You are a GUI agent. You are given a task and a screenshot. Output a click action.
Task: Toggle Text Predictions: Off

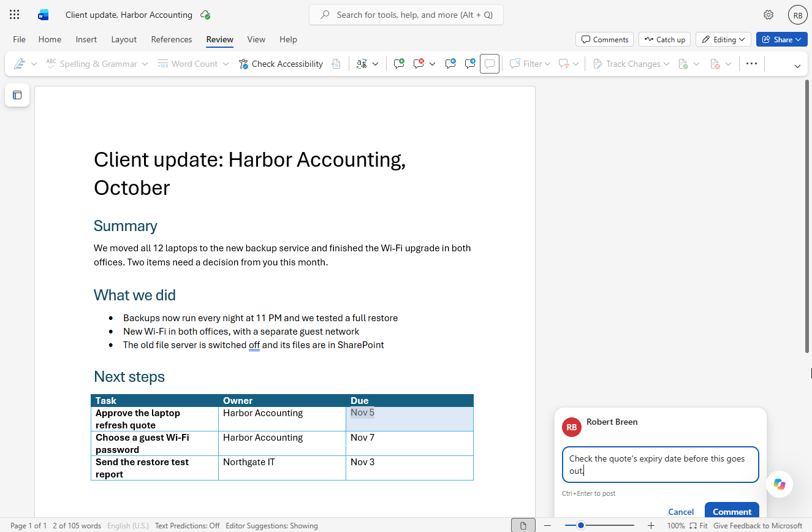pyautogui.click(x=188, y=525)
